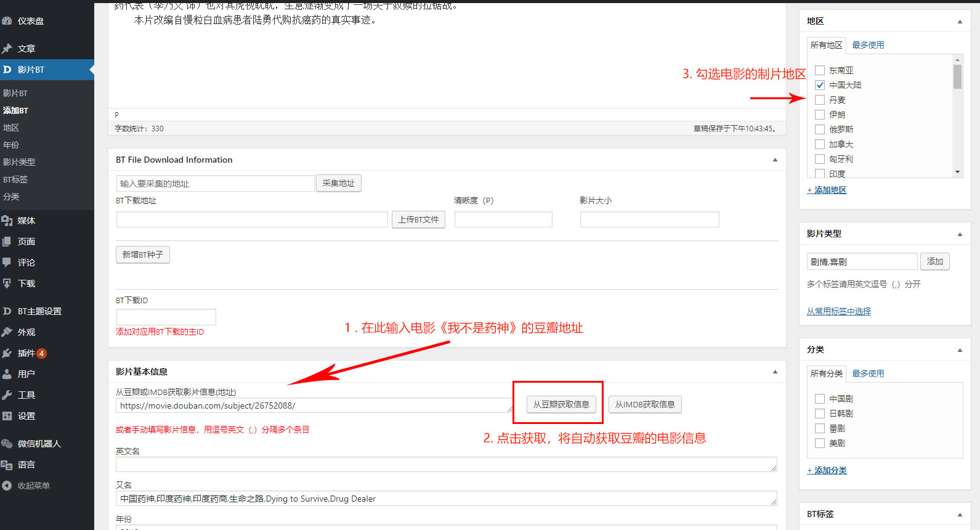Image resolution: width=980 pixels, height=530 pixels.
Task: Click the 微信机器人 icon
Action: click(x=7, y=444)
